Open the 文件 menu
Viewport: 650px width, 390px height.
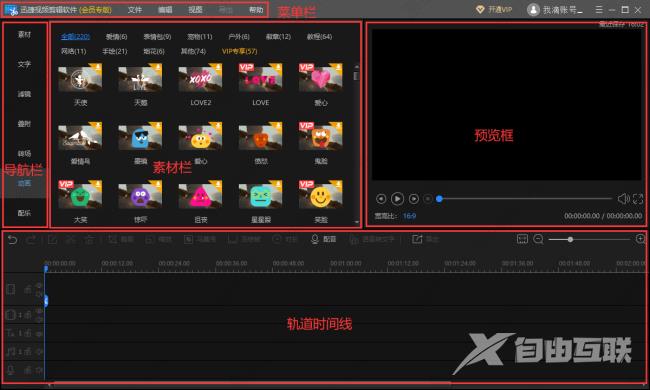coord(135,10)
